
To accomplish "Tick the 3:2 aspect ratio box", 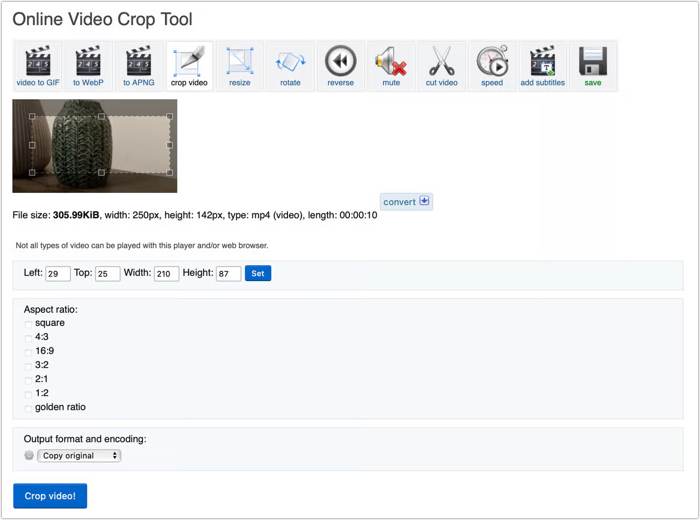I will [x=29, y=366].
